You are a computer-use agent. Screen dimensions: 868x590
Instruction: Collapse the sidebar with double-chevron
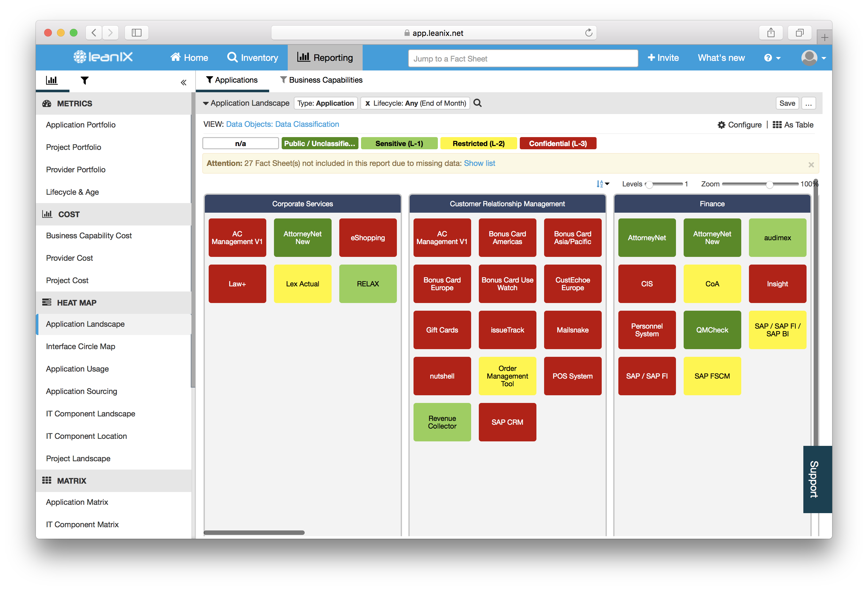tap(183, 82)
